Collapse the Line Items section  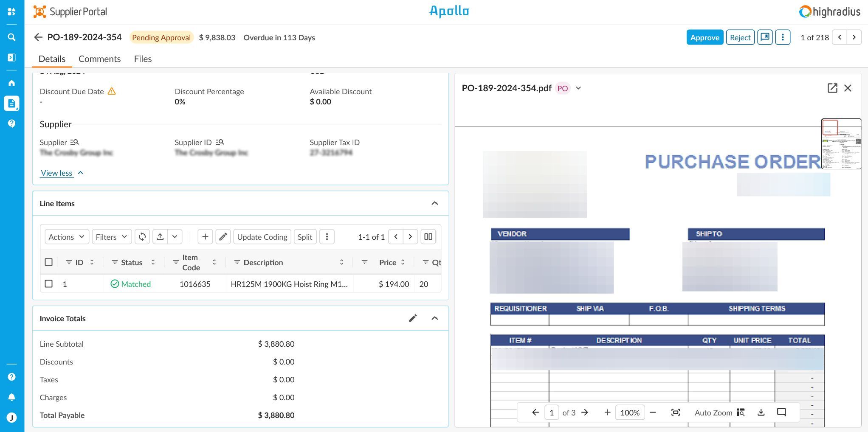coord(435,203)
